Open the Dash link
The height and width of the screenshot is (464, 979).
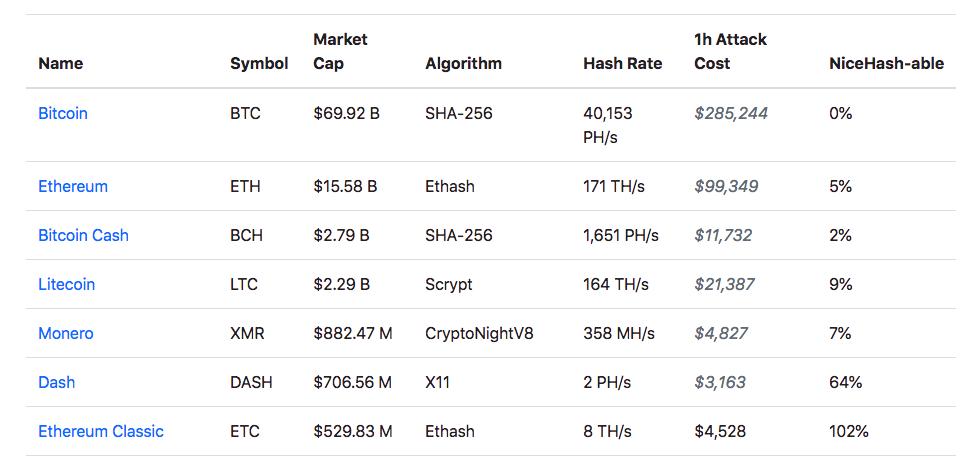coord(56,382)
